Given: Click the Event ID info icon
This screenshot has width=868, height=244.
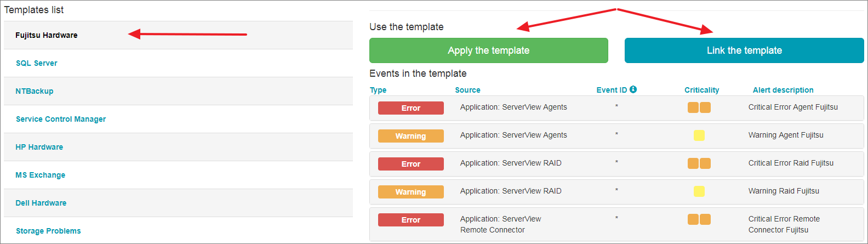Looking at the screenshot, I should (x=633, y=89).
